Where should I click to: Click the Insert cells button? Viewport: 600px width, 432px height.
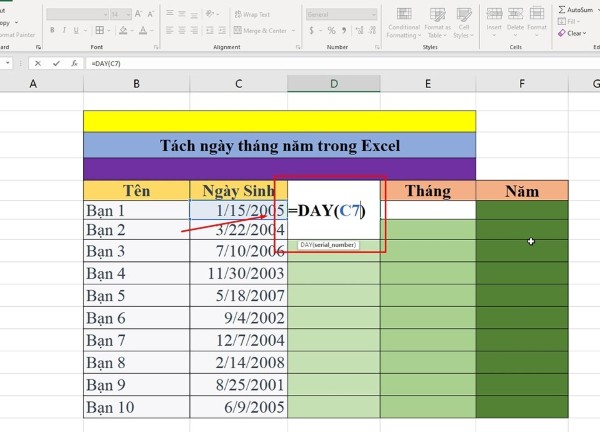(494, 22)
